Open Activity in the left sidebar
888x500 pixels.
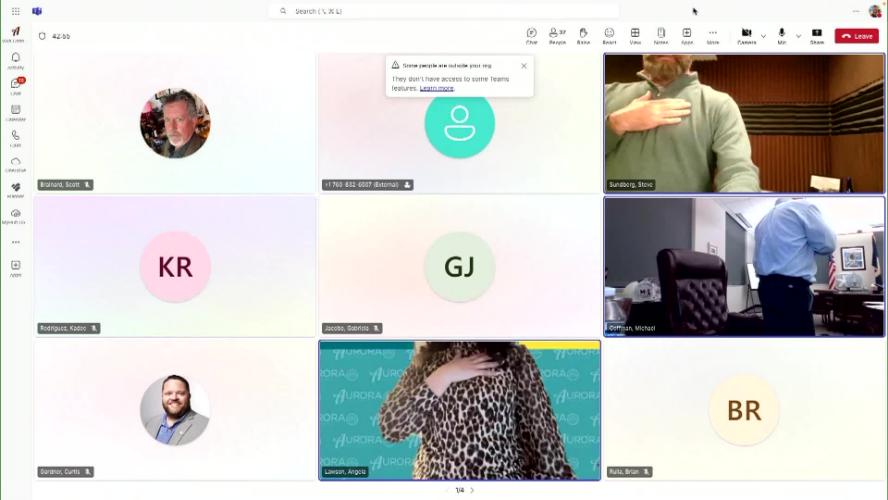tap(16, 60)
